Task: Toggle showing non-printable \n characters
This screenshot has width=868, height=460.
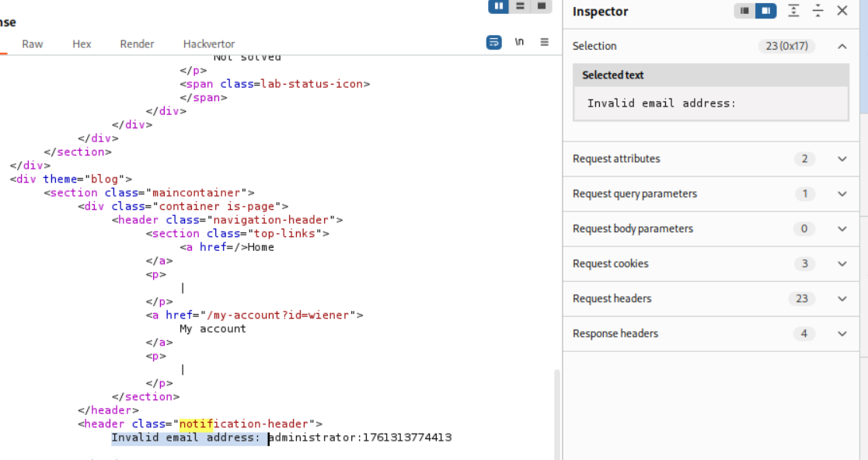Action: (x=519, y=42)
